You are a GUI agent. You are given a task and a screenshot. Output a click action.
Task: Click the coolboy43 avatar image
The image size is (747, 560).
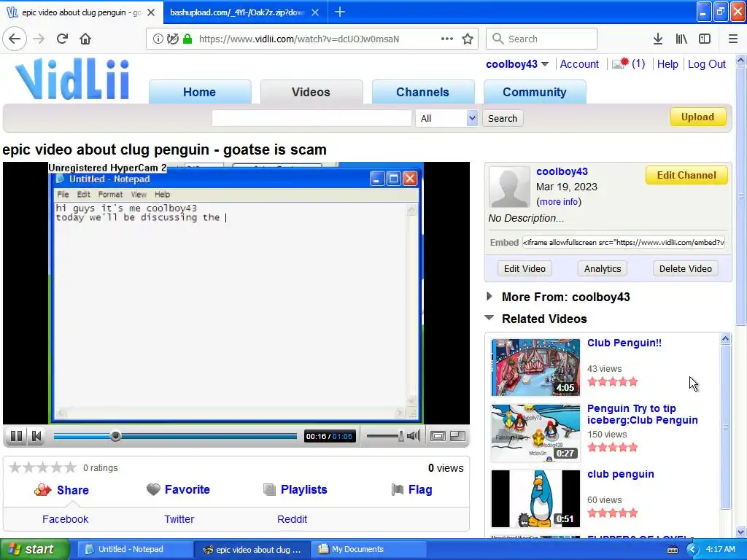point(509,187)
